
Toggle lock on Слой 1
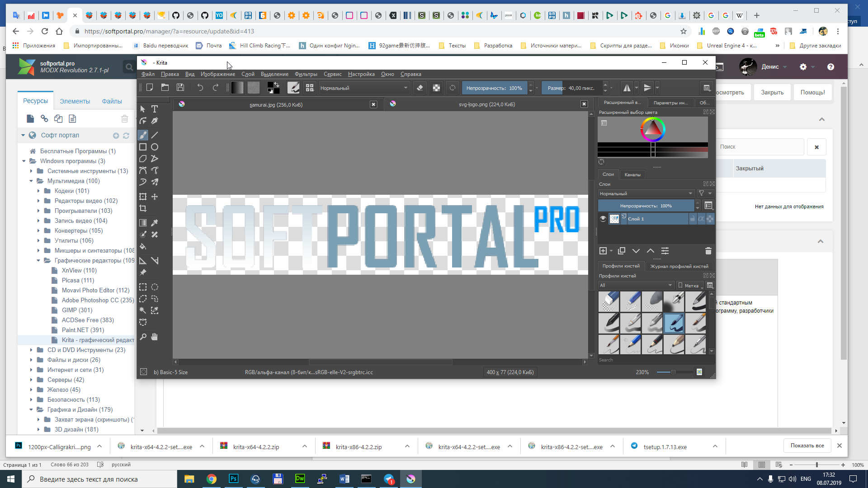pos(693,219)
